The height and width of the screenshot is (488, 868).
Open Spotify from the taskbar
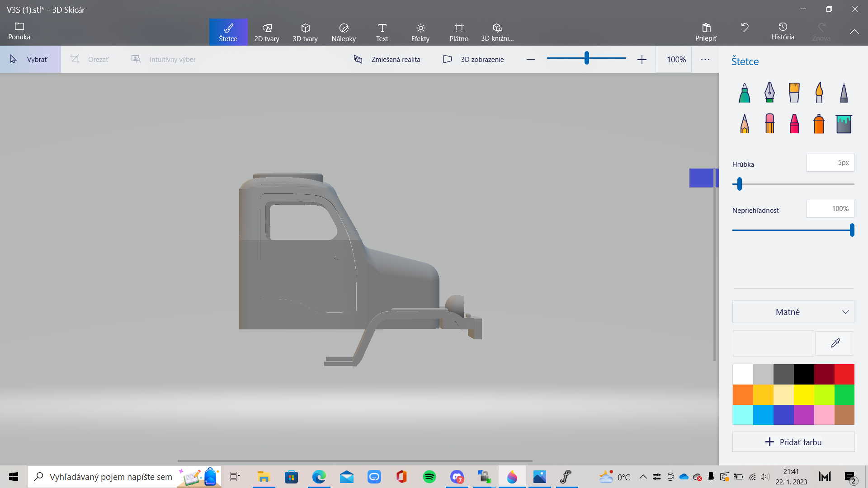coord(429,477)
